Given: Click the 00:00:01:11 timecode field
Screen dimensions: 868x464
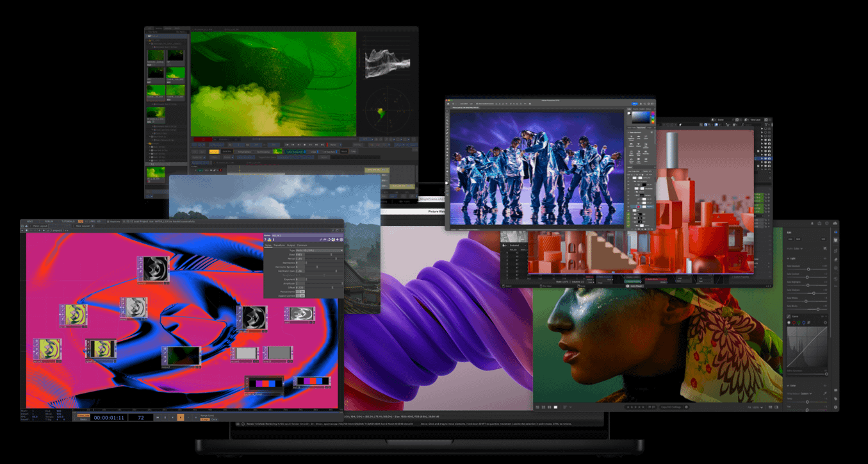Looking at the screenshot, I should tap(110, 417).
